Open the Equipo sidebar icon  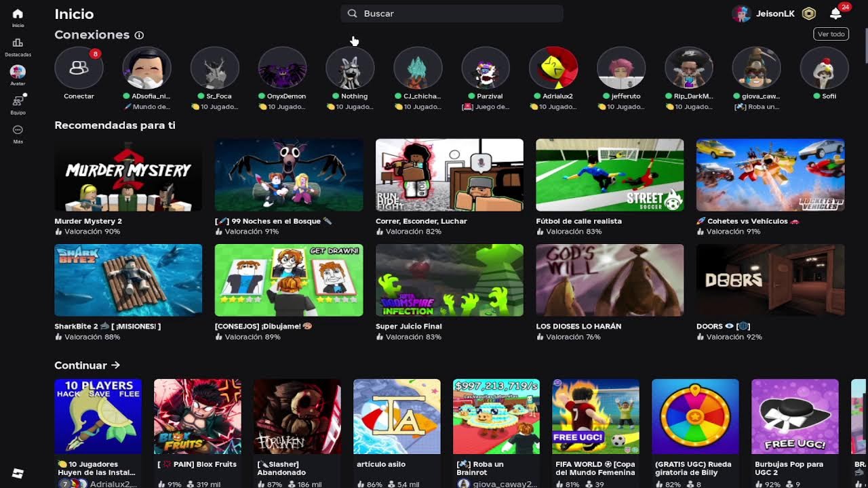click(18, 101)
